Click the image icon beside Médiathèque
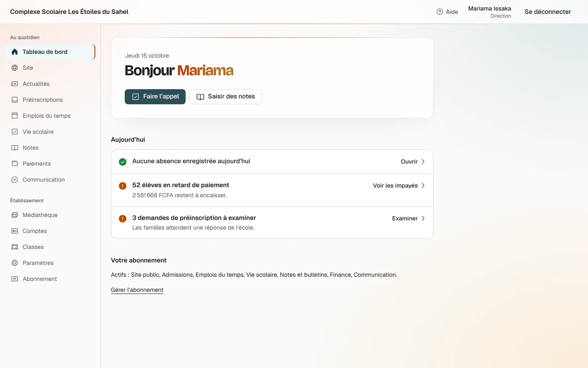This screenshot has height=368, width=588. click(15, 215)
